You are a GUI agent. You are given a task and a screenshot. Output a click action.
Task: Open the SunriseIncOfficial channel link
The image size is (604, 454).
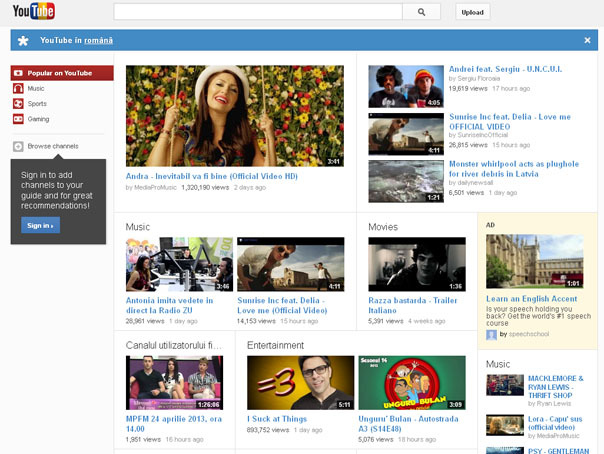(x=482, y=135)
